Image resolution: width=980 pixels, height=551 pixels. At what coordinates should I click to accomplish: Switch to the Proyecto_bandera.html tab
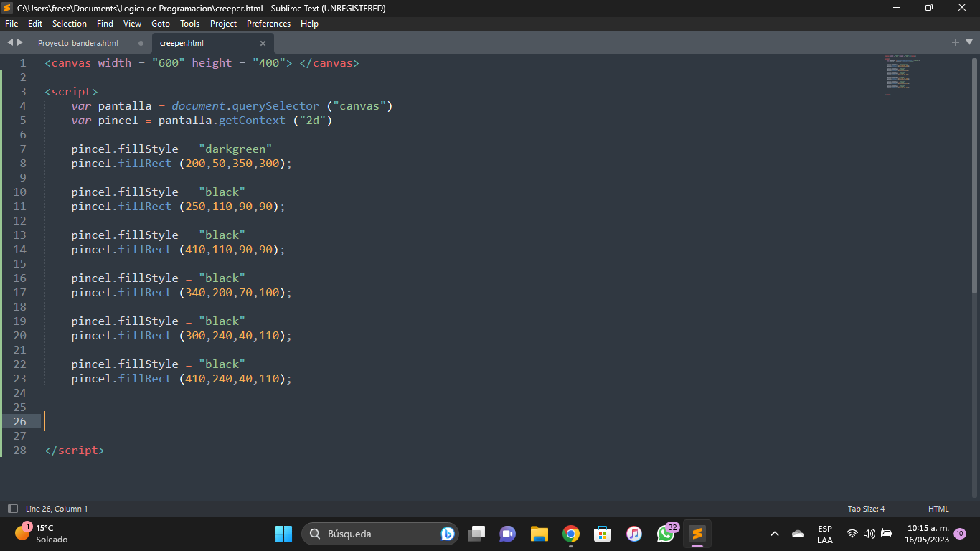point(78,43)
